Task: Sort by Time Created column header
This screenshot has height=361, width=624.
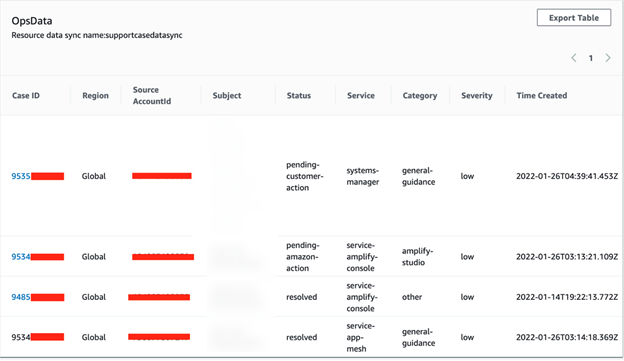Action: (x=542, y=96)
